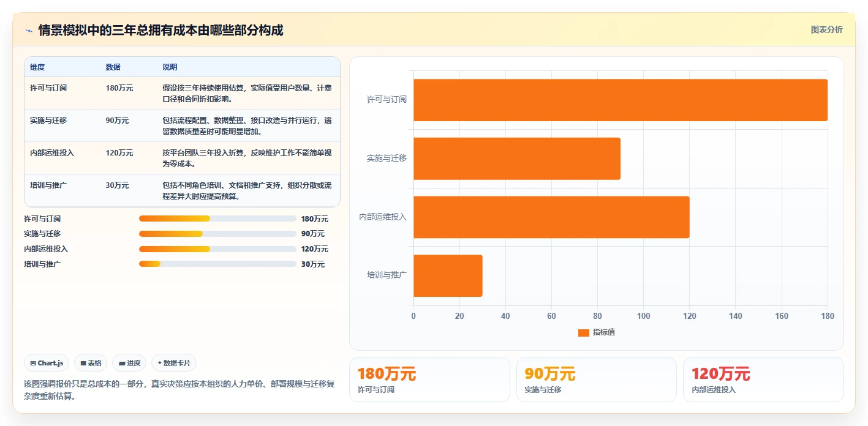Viewport: 868px width, 426px height.
Task: Click description starting 假设按三年持续使用估算
Action: click(247, 94)
